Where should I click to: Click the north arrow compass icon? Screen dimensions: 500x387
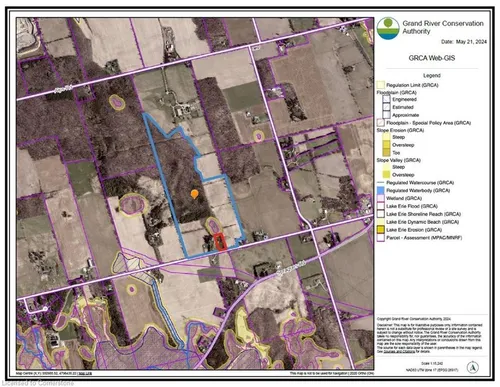point(473,368)
